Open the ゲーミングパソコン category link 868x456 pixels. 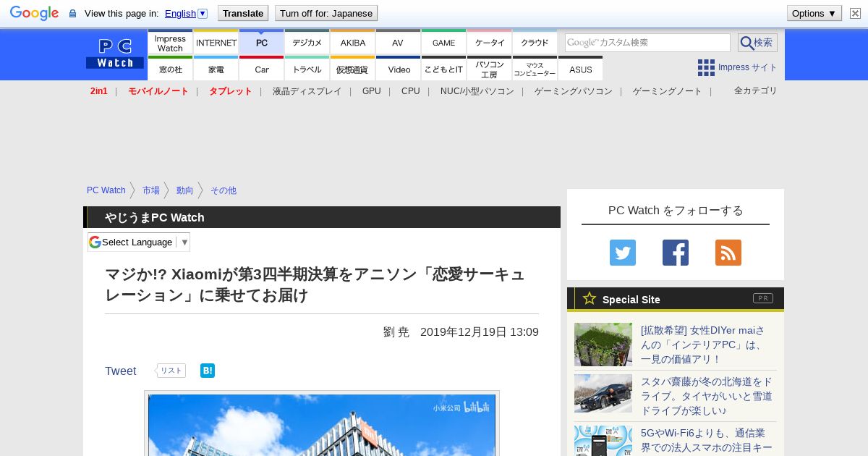pos(574,91)
